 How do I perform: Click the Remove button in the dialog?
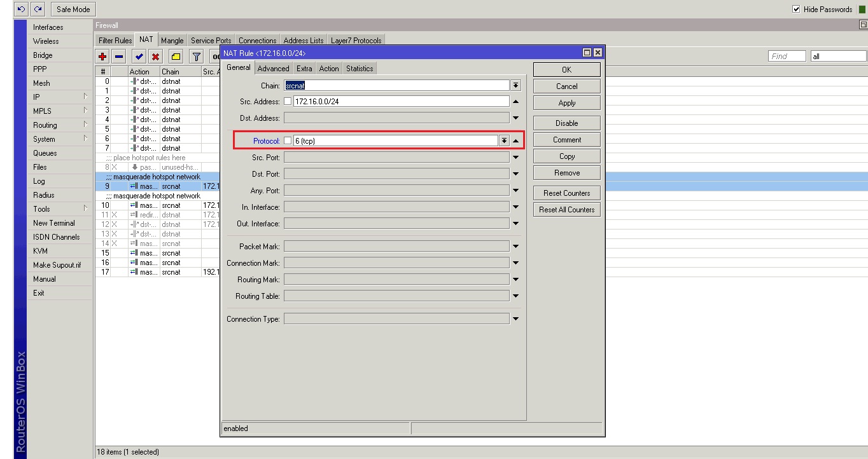click(566, 173)
